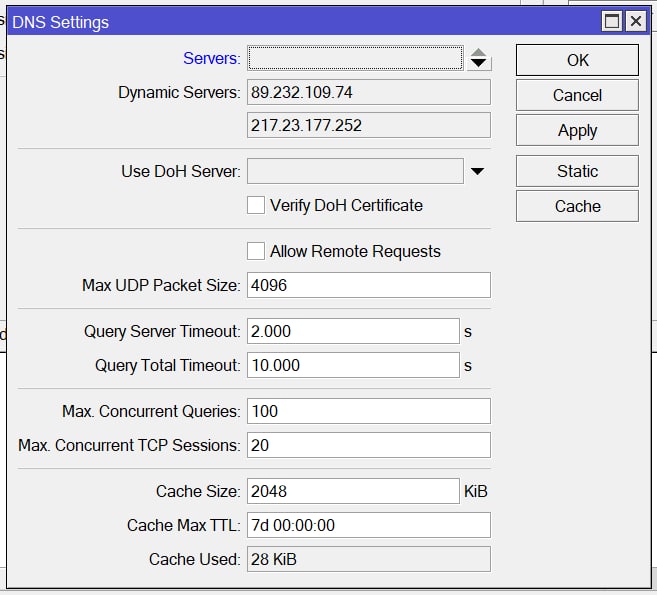The image size is (657, 595).
Task: Click the Dynamic Servers label
Action: point(179,93)
